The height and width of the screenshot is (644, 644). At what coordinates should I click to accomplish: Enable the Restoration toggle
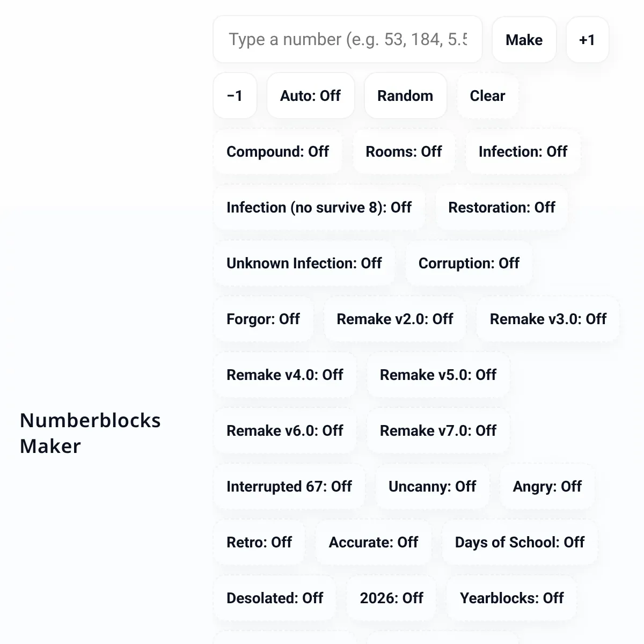click(x=501, y=208)
